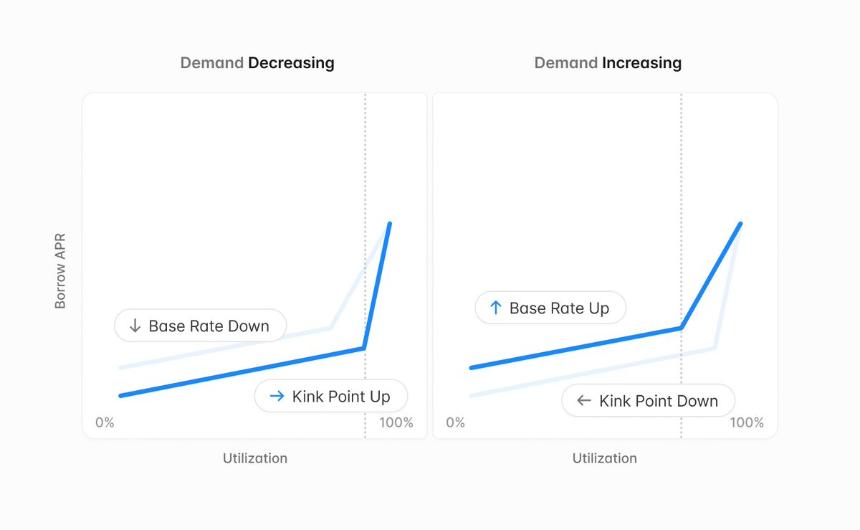Viewport: 860px width, 530px height.
Task: Click the 100% tick in right chart
Action: pos(746,422)
